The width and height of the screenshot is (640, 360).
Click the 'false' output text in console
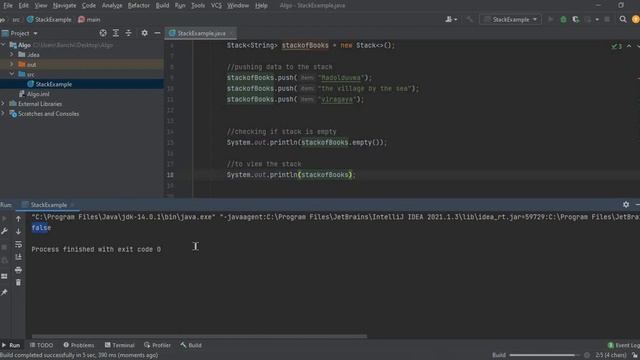[x=41, y=228]
